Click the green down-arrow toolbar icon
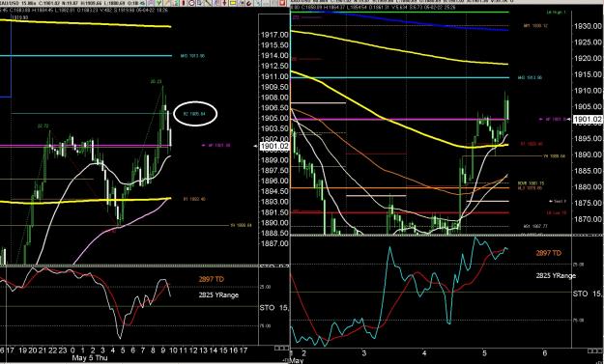 coord(158,3)
